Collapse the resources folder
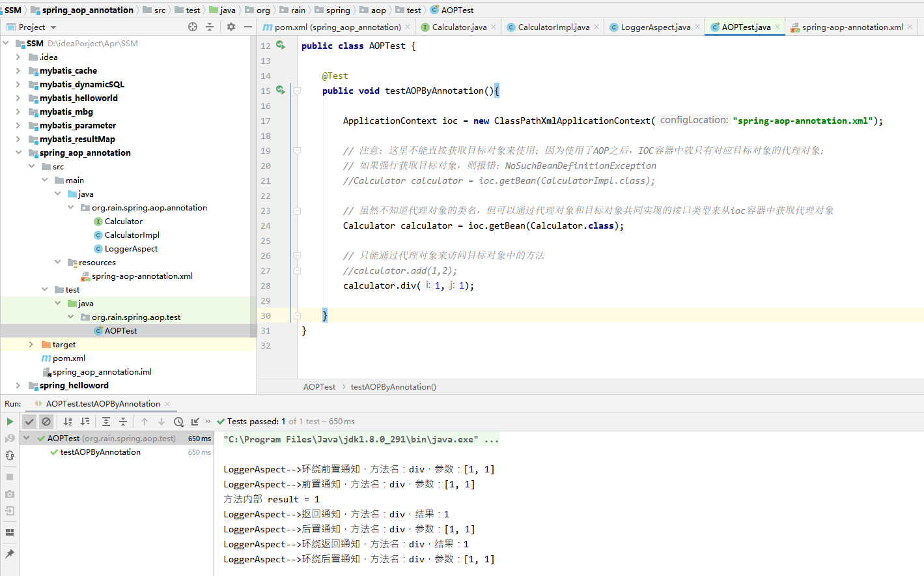Screen dimensions: 924x576 tap(57, 262)
